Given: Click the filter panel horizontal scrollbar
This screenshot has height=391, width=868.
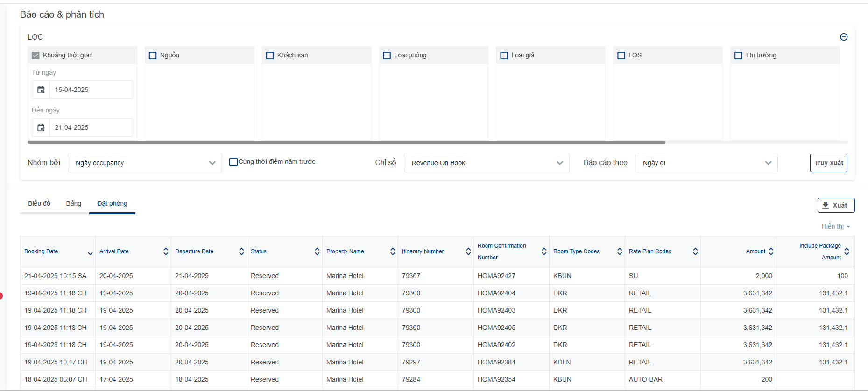Looking at the screenshot, I should [346, 142].
